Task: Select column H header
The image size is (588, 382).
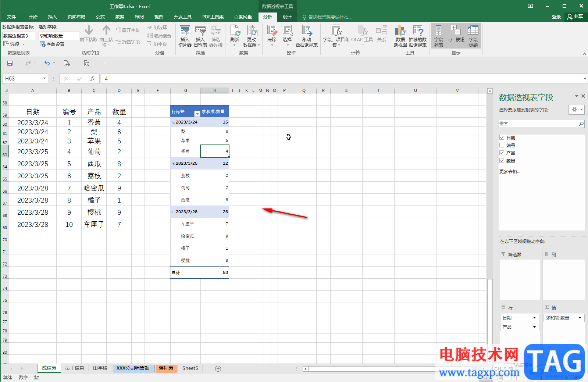Action: [x=215, y=90]
